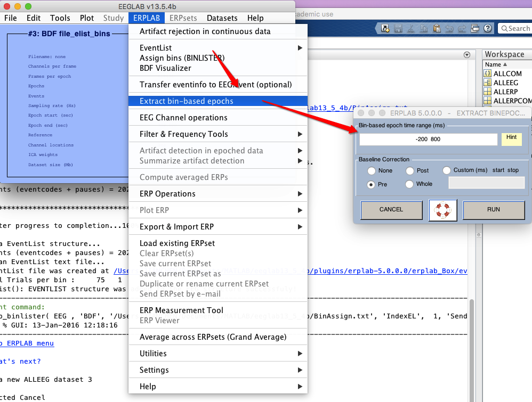Click the epoch time range input field
The height and width of the screenshot is (402, 532).
tap(428, 140)
